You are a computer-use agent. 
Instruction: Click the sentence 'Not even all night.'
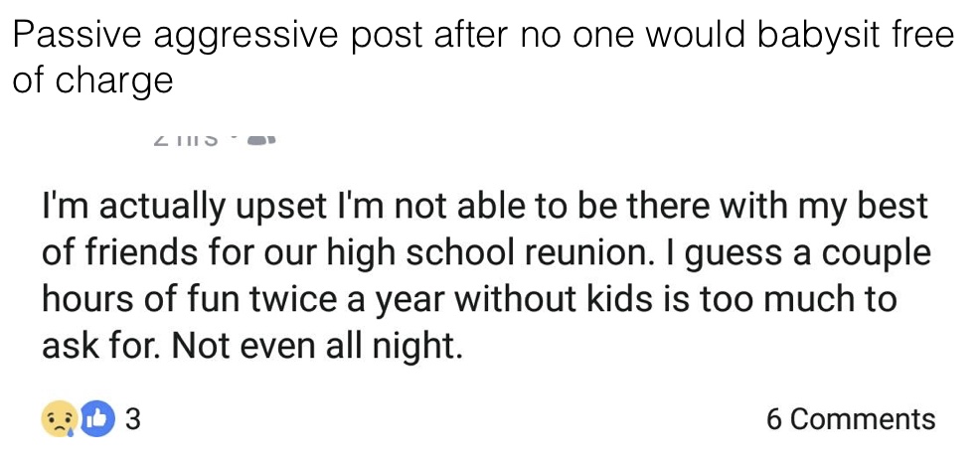pyautogui.click(x=318, y=346)
